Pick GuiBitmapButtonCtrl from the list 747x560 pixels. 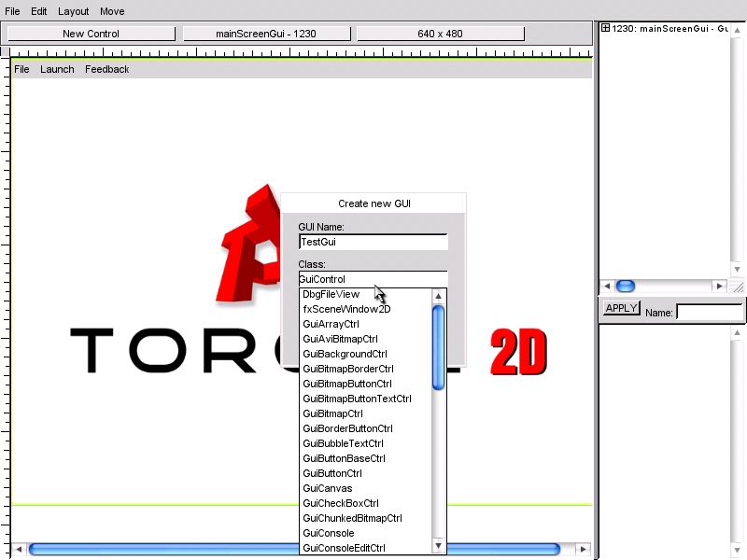pos(365,384)
